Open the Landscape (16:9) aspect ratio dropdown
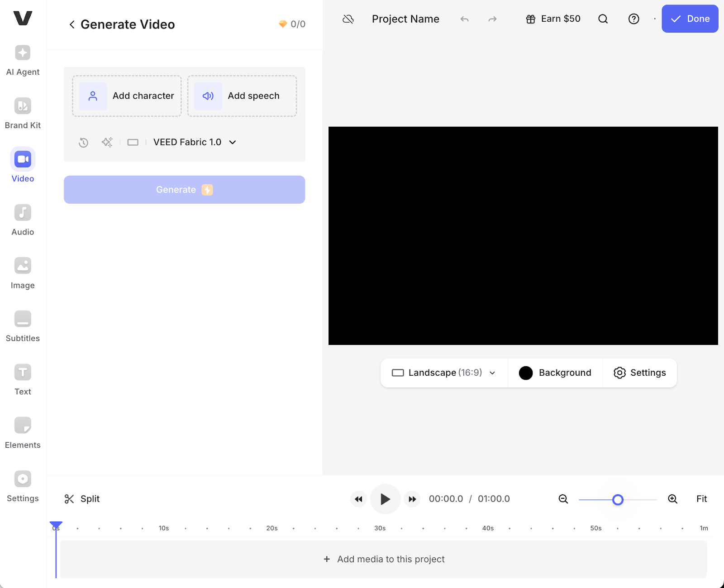 pyautogui.click(x=443, y=373)
